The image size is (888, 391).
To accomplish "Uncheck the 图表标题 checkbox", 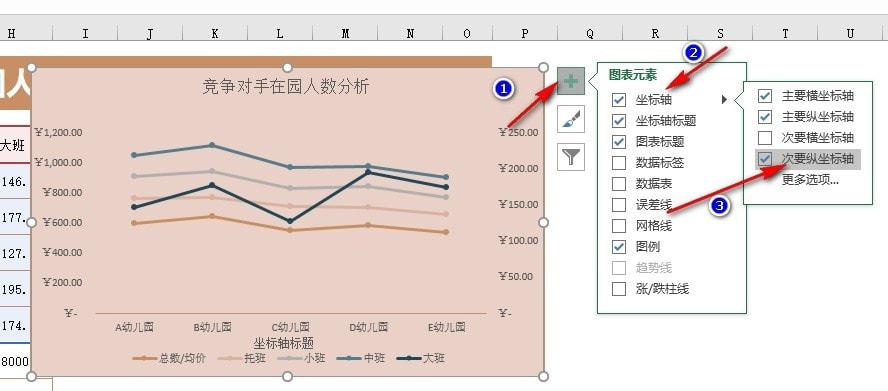I will coord(619,142).
